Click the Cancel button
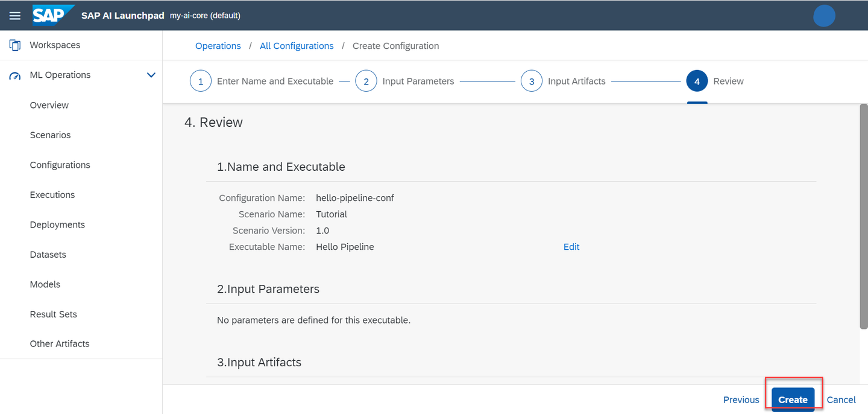The image size is (868, 414). (x=841, y=400)
